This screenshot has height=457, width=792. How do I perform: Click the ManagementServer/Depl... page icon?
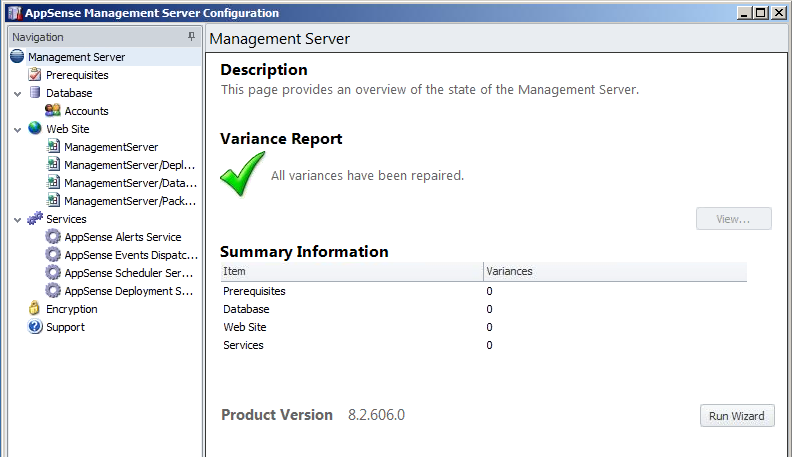pos(53,165)
